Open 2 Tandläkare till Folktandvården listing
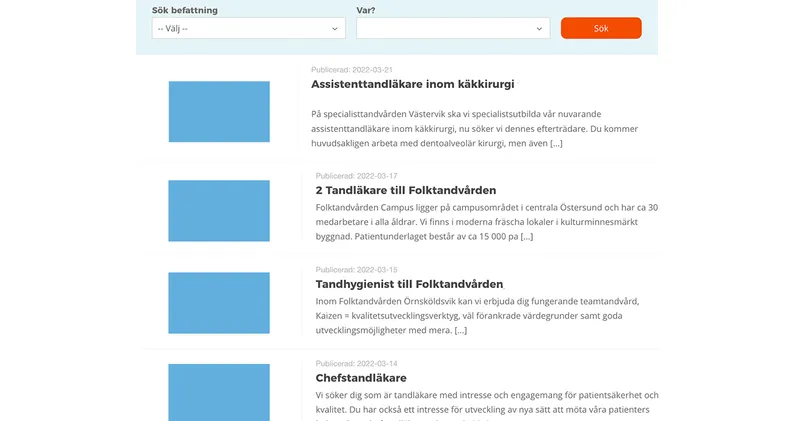The width and height of the screenshot is (800, 421). point(406,190)
